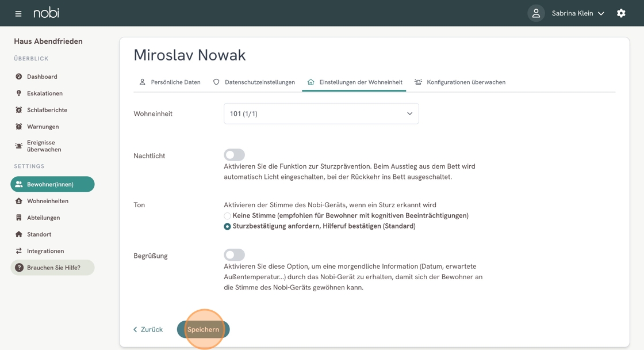Viewport: 644px width, 350px height.
Task: Click the user avatar icon
Action: point(536,13)
